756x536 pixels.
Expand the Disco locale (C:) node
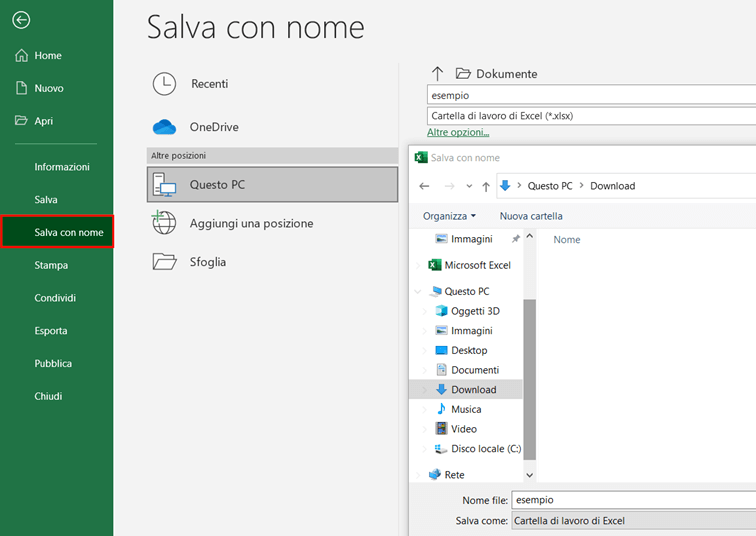425,449
